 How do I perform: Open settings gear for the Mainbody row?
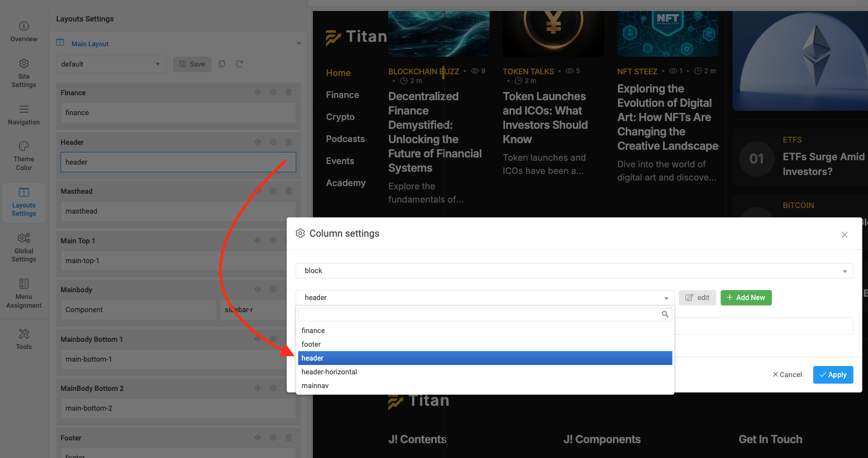coord(273,290)
